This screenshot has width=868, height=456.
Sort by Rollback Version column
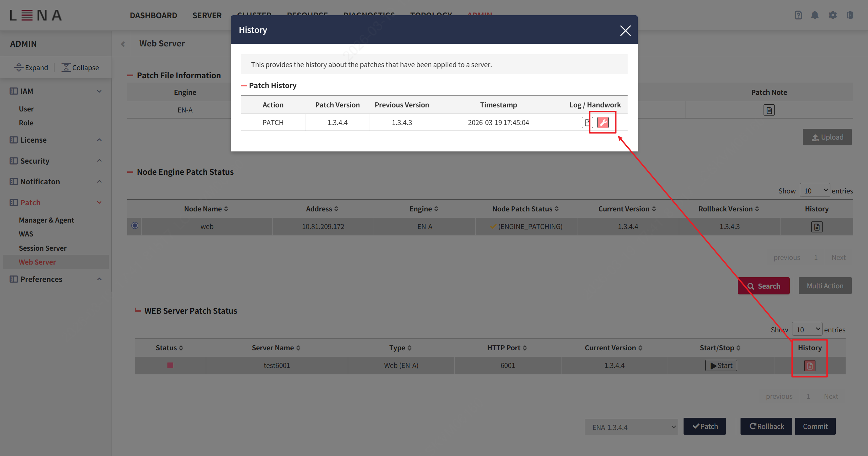coord(729,209)
